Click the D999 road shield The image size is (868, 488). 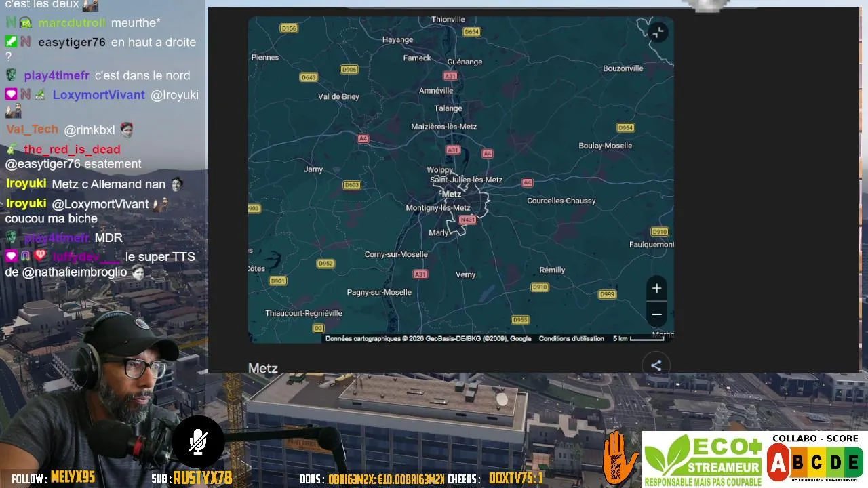(607, 293)
